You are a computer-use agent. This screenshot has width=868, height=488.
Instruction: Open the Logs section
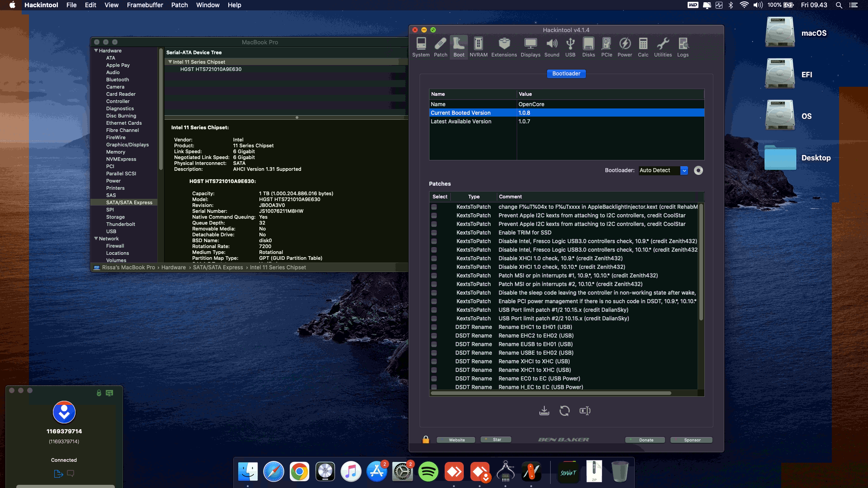[x=683, y=47]
